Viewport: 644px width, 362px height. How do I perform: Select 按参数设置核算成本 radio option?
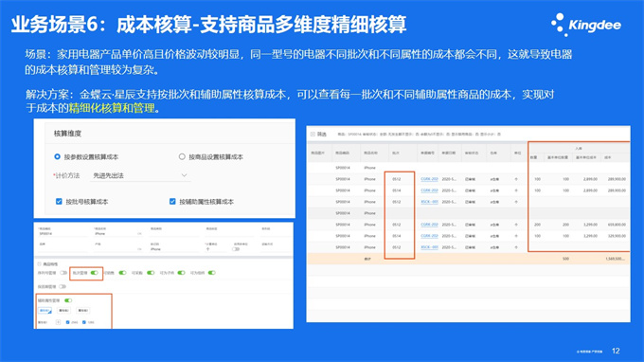pyautogui.click(x=57, y=156)
